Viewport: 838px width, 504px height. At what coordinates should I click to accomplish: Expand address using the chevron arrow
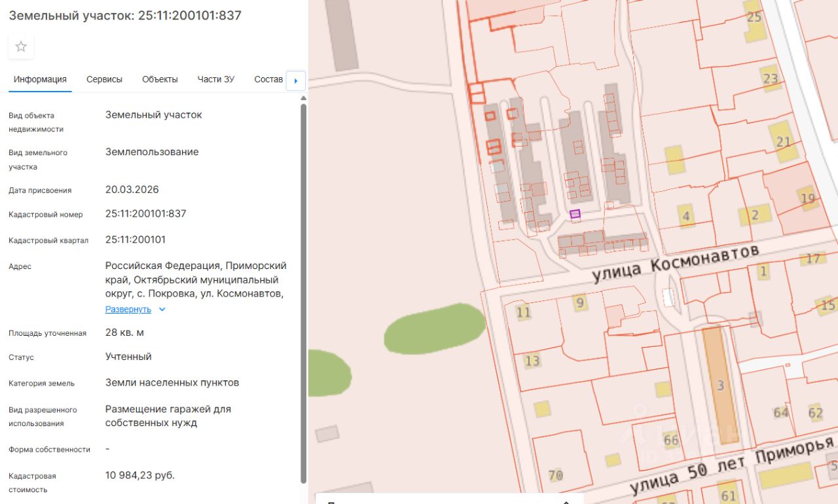pos(162,310)
